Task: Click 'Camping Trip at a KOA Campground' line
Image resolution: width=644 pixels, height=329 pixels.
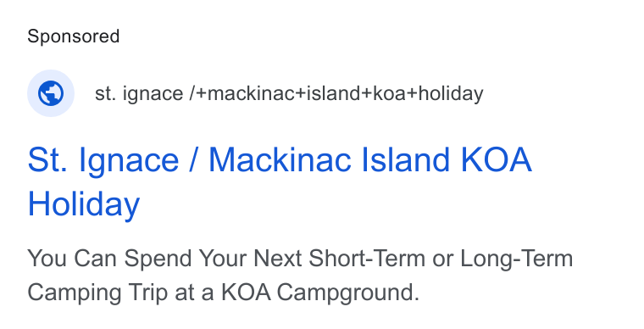Action: (x=224, y=293)
